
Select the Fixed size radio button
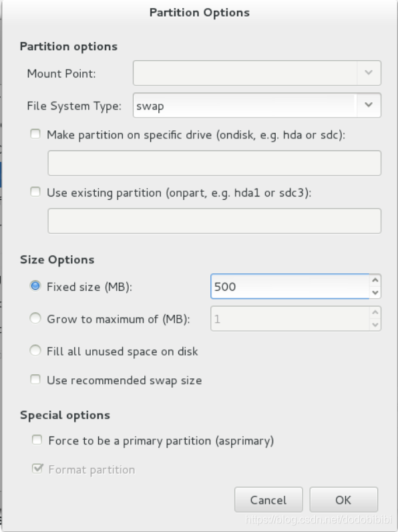[35, 286]
